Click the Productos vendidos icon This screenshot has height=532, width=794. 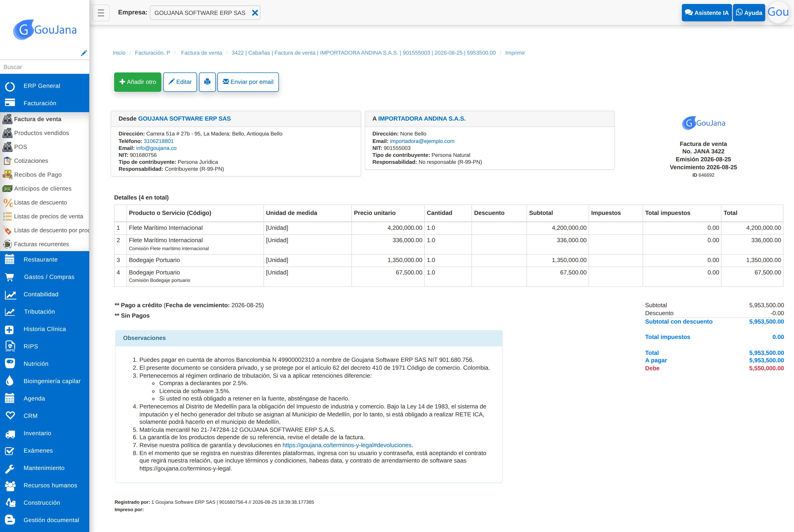[x=7, y=133]
